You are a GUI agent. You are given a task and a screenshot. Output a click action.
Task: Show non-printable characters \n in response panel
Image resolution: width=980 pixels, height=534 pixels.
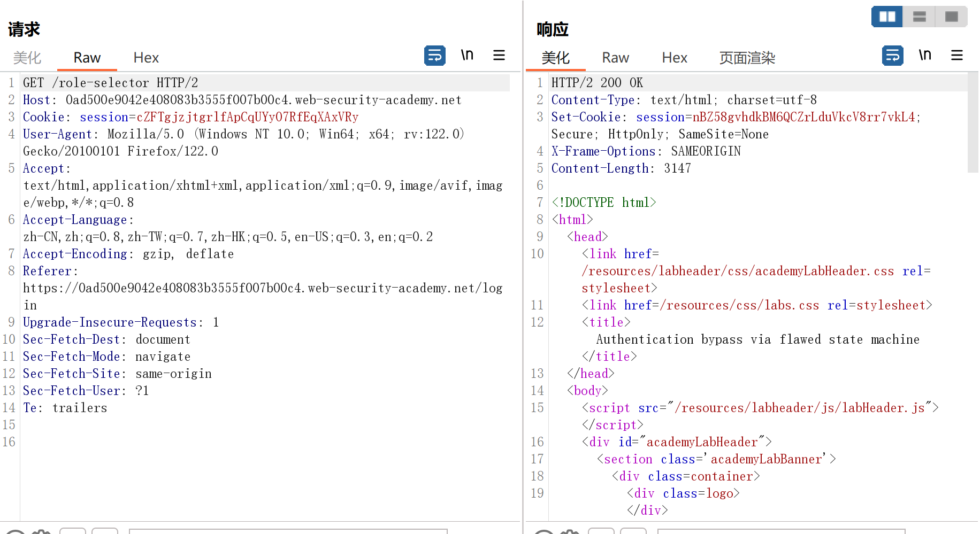925,55
